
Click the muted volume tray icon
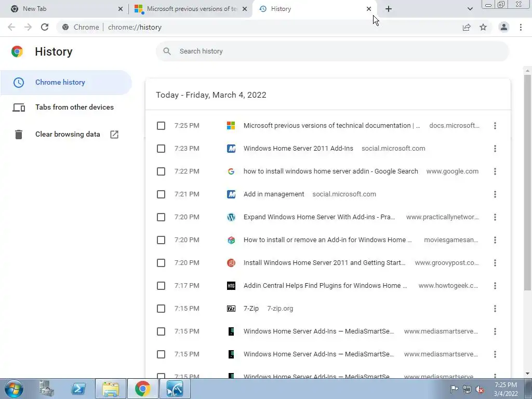[480, 389]
